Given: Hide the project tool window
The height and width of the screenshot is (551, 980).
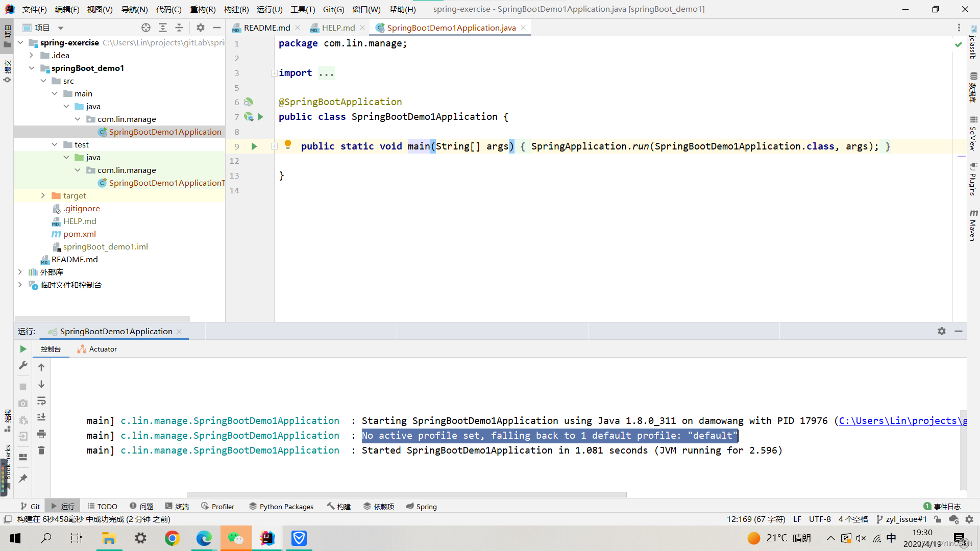Looking at the screenshot, I should click(217, 28).
